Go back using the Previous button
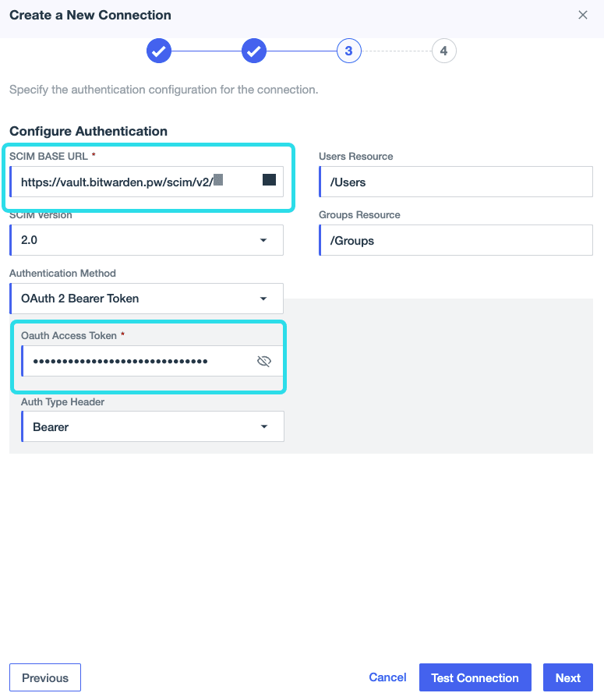This screenshot has height=700, width=604. pos(44,677)
